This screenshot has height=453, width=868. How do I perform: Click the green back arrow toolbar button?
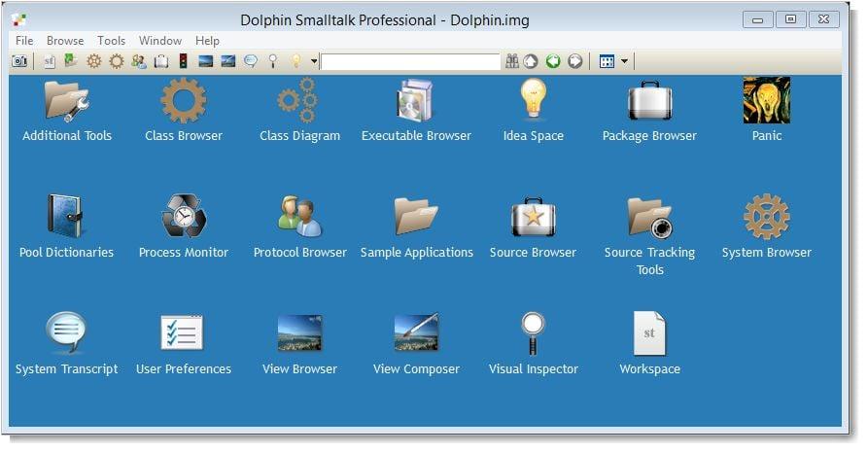point(553,61)
